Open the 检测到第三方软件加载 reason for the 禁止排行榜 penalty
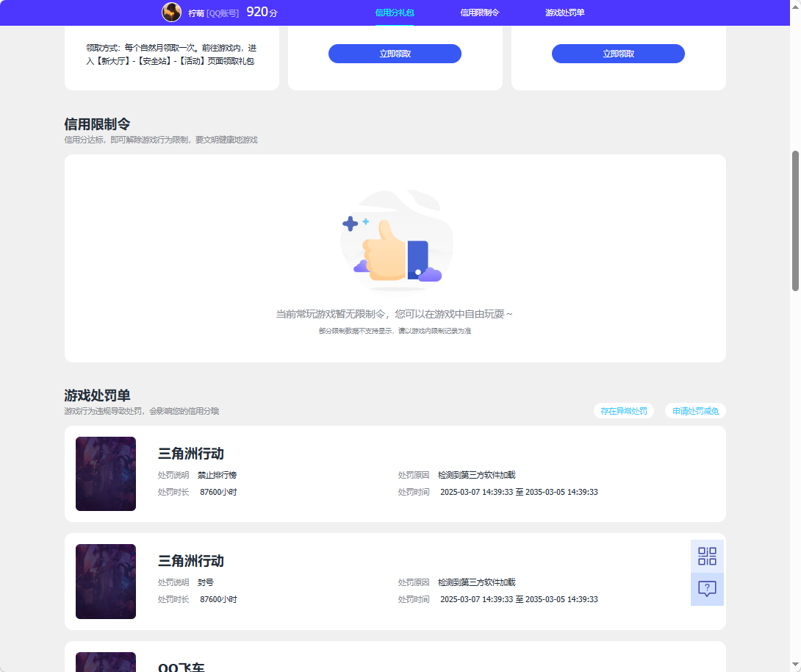801x672 pixels. 478,475
